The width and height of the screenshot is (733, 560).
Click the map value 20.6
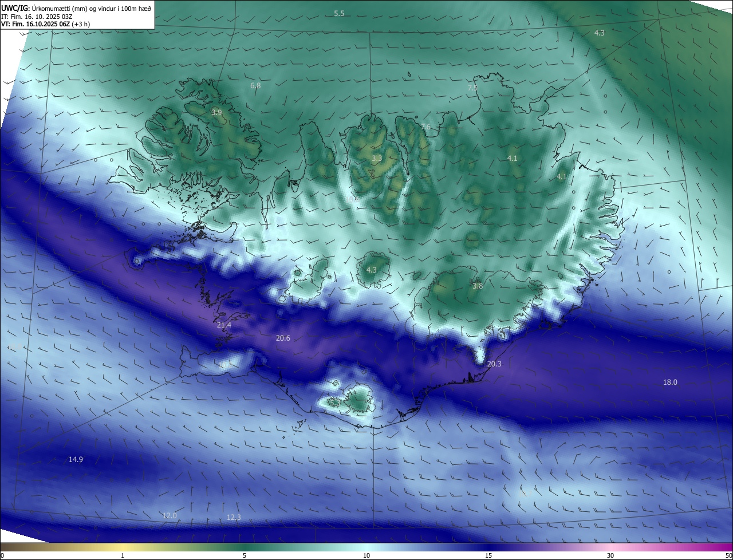coord(283,338)
